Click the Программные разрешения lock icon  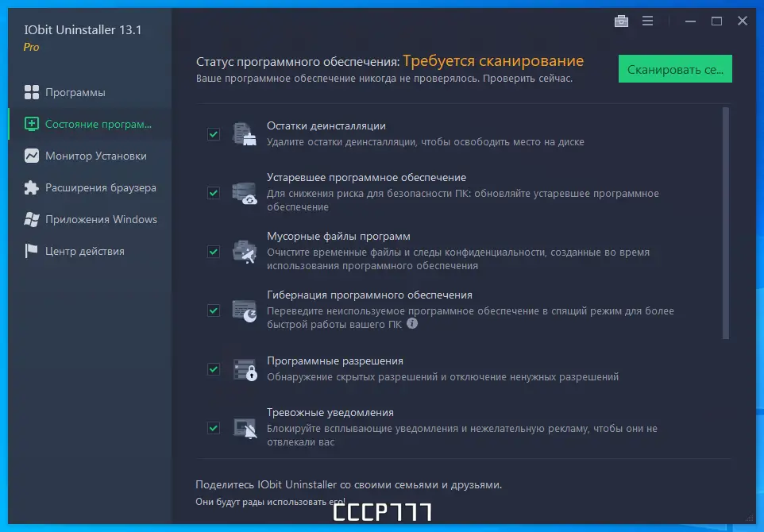(244, 369)
